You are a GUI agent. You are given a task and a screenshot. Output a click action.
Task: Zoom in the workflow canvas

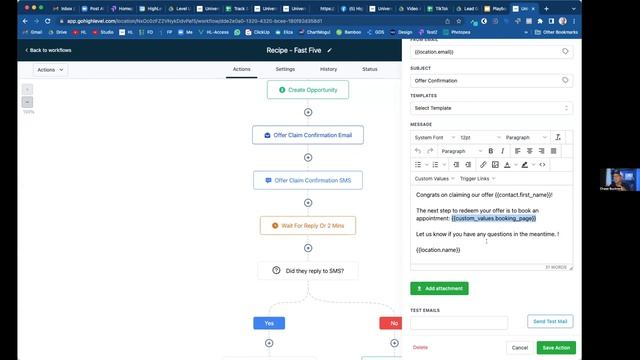click(x=27, y=89)
